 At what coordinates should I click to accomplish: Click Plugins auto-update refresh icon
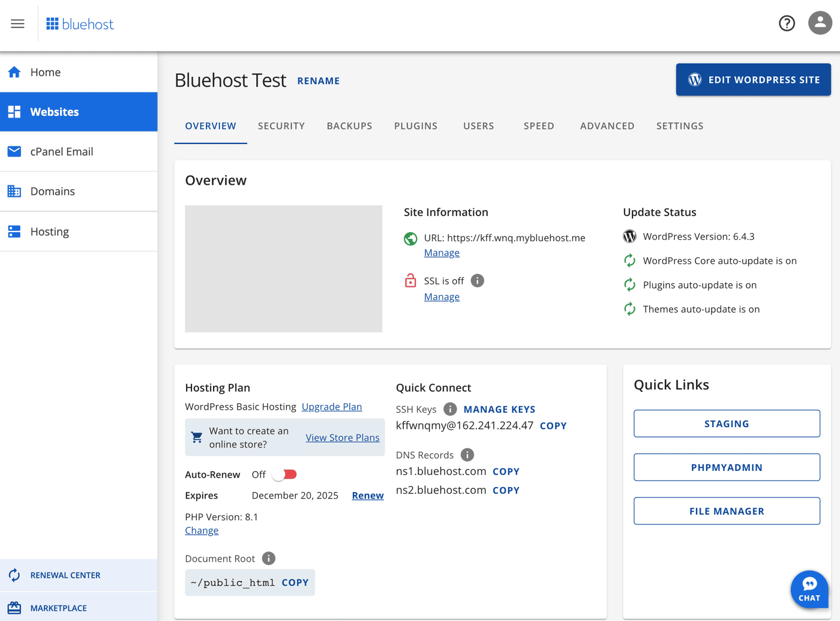click(x=629, y=285)
